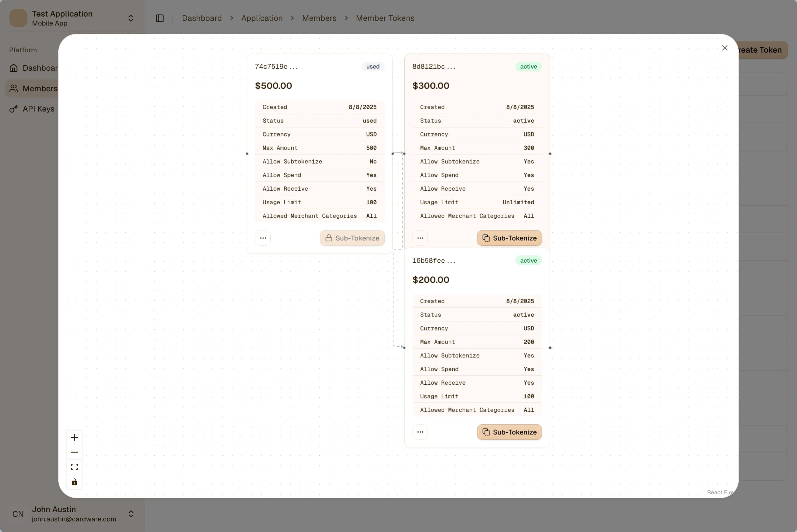Click the Dashboard home icon
797x532 pixels.
(x=14, y=68)
